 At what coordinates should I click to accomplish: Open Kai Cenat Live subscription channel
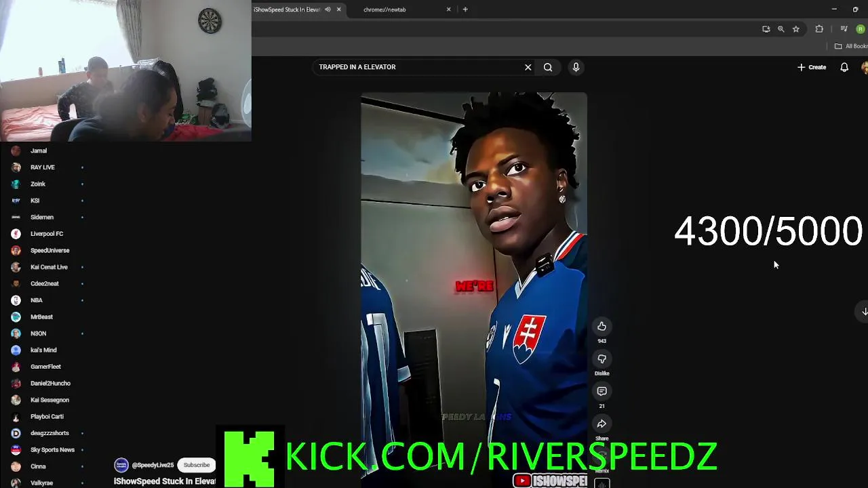tap(47, 267)
